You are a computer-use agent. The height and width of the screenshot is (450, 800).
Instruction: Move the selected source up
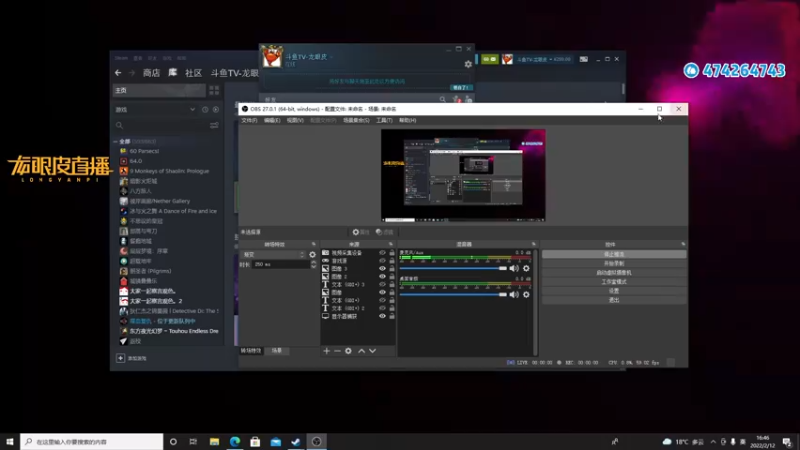pyautogui.click(x=361, y=351)
